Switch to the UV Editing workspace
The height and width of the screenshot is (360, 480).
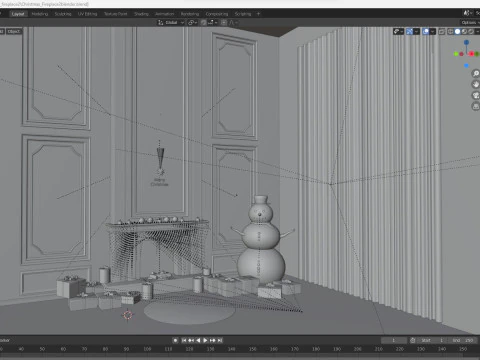[87, 14]
